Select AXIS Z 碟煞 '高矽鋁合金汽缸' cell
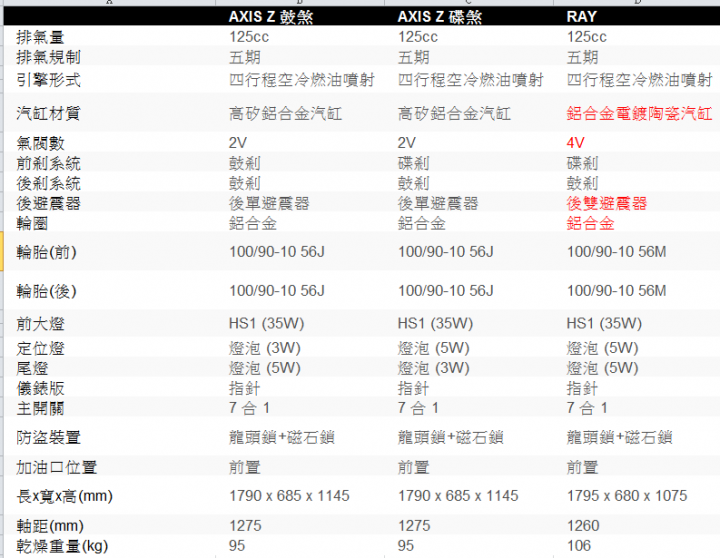720x558 pixels. click(x=454, y=113)
